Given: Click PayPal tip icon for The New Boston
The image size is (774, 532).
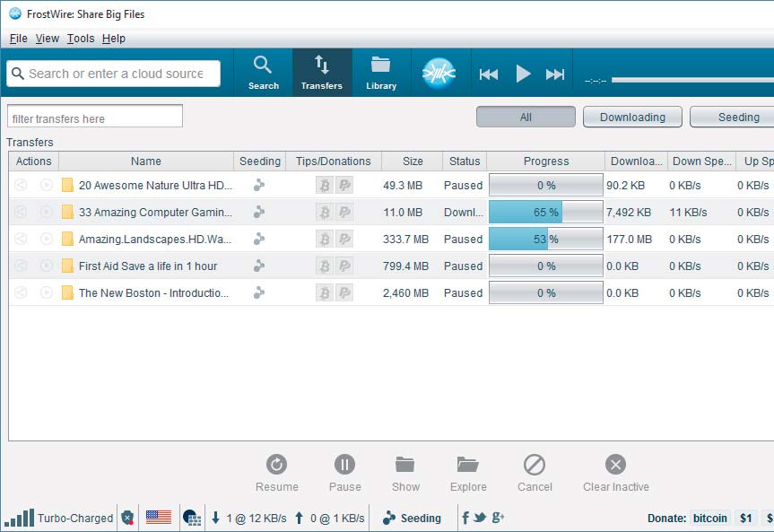Looking at the screenshot, I should tap(344, 293).
